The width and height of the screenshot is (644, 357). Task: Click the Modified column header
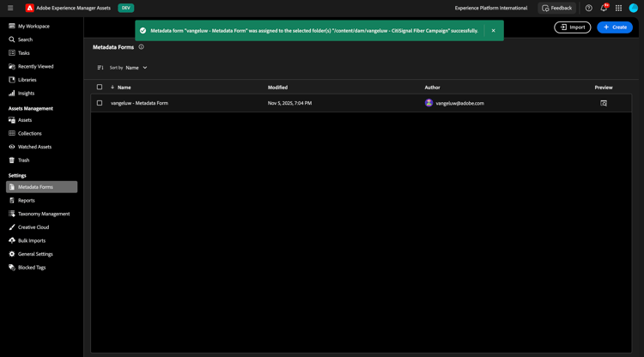point(277,88)
